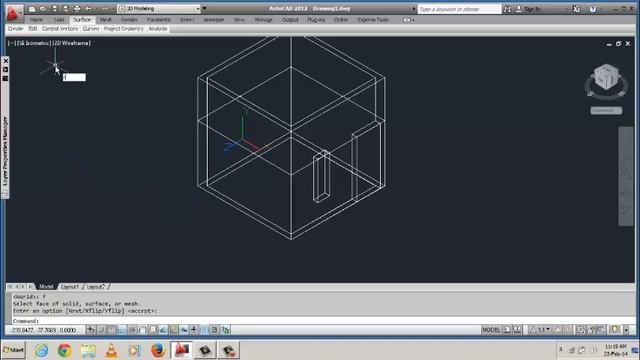640x360 pixels.
Task: Expand the Create panel title
Action: 16,29
